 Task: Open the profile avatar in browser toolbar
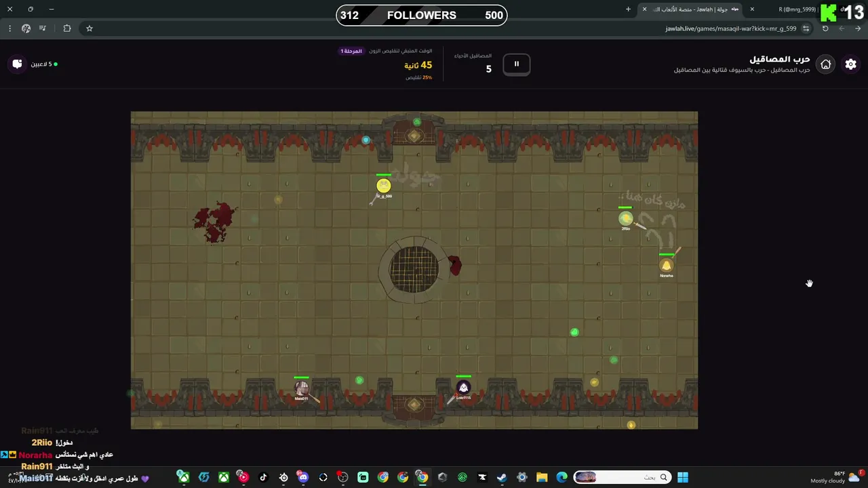pos(26,28)
